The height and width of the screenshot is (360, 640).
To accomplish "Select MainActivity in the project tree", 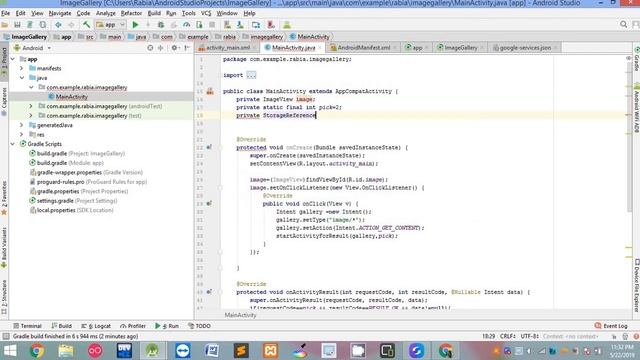I will click(71, 97).
